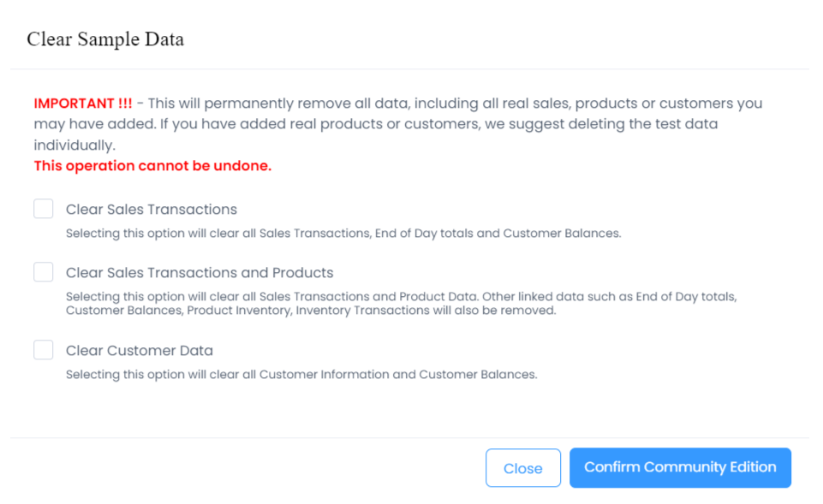Click the "Clear Sales Transactions" option label
The width and height of the screenshot is (823, 504).
click(152, 210)
